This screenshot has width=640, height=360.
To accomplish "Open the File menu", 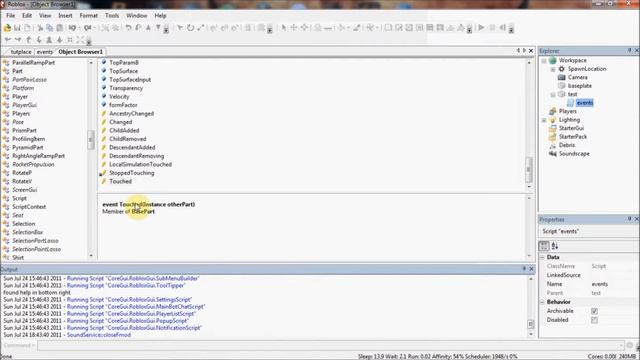I will tap(11, 16).
